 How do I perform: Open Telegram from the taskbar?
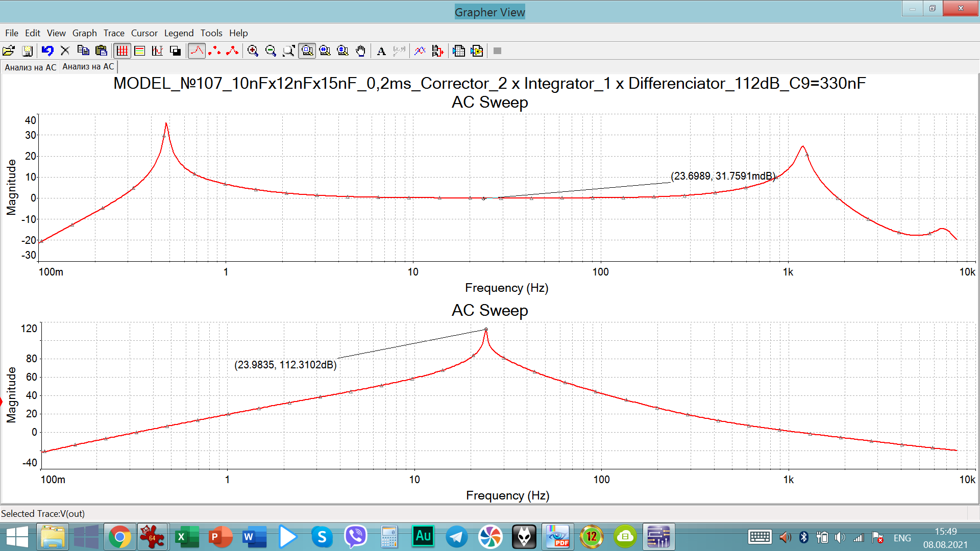[457, 537]
